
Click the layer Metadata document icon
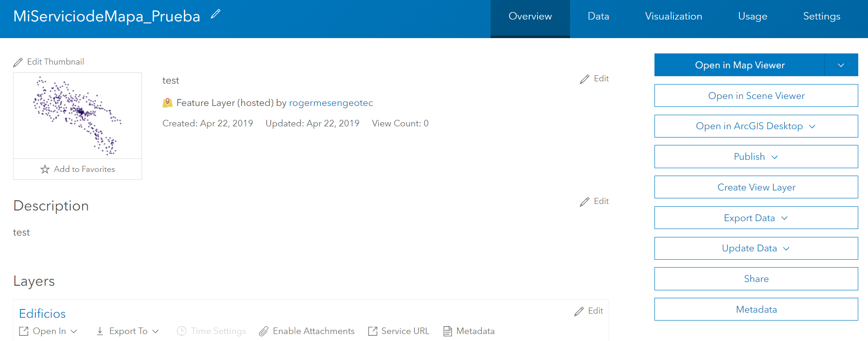(x=447, y=331)
